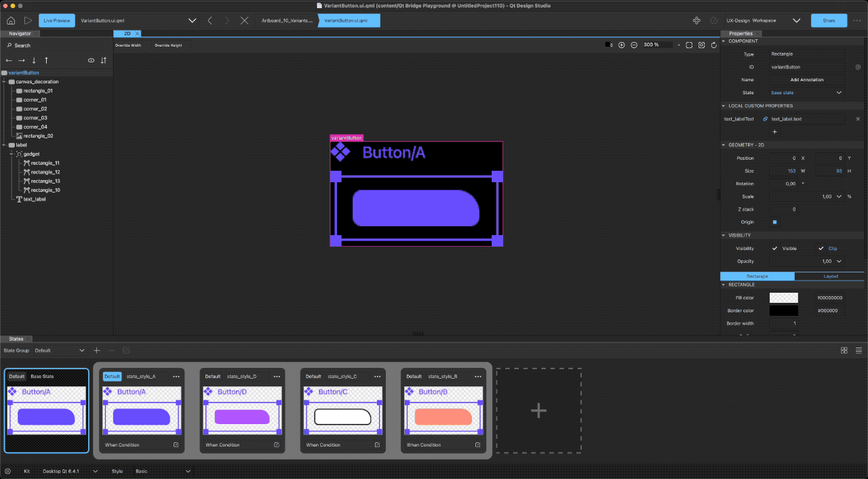The width and height of the screenshot is (868, 479).
Task: Switch to the Layout tab in Properties
Action: point(830,276)
